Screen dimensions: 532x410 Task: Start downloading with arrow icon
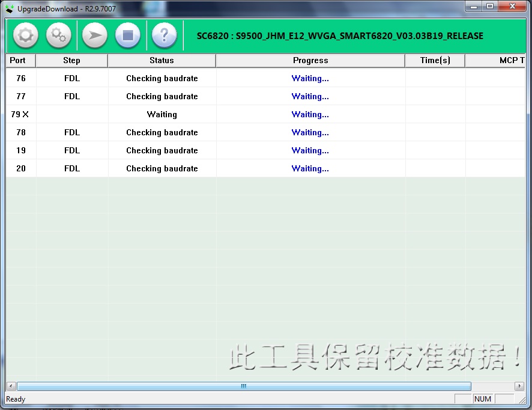[x=95, y=35]
